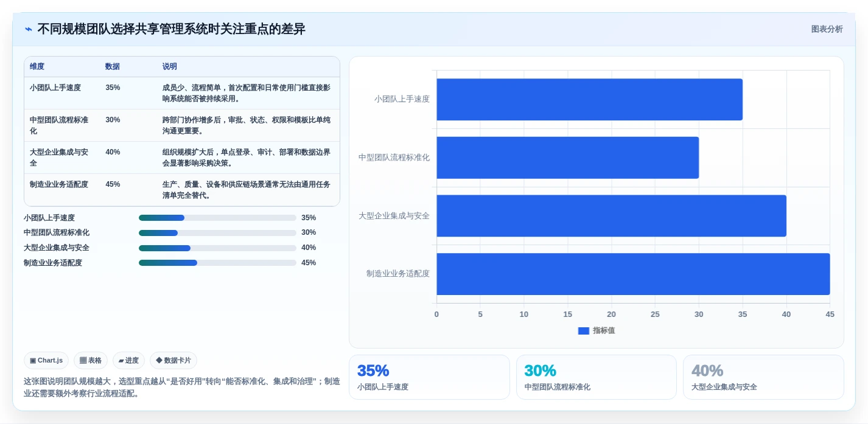Click x-axis tick label 45

(x=830, y=315)
